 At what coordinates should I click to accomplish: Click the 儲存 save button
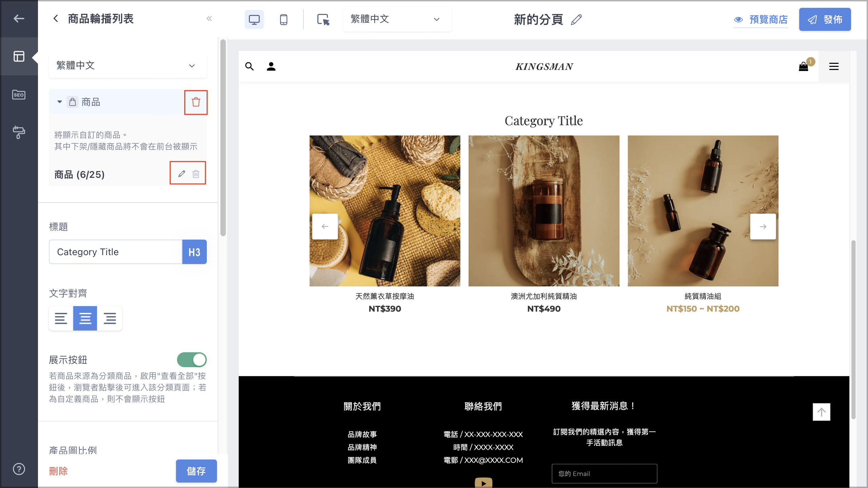(196, 471)
